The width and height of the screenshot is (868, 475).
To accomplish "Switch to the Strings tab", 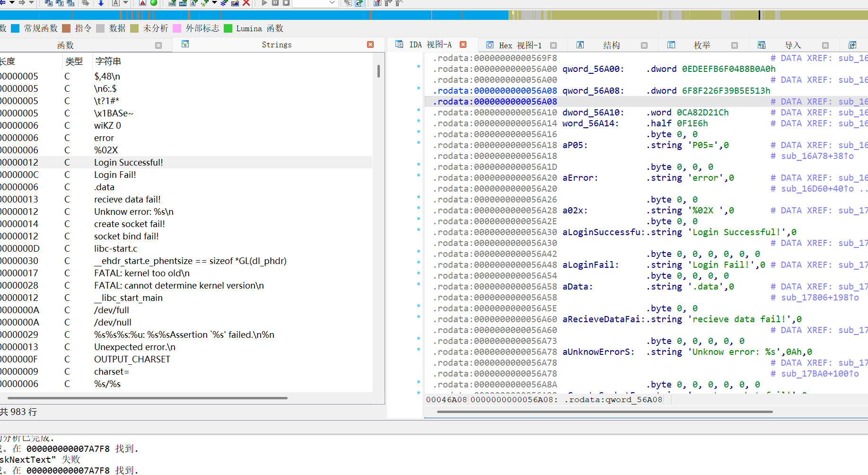I will pyautogui.click(x=277, y=44).
